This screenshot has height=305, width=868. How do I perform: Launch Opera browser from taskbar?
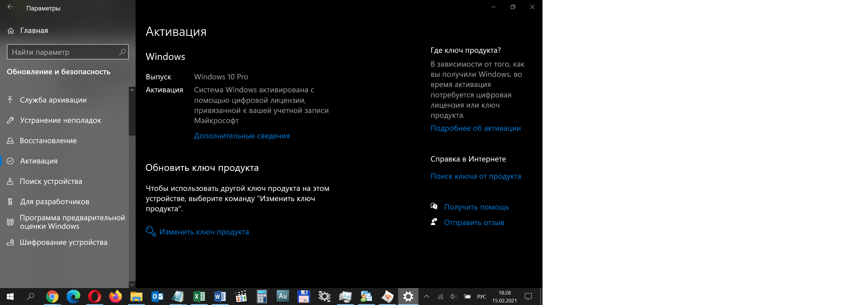coord(94,297)
